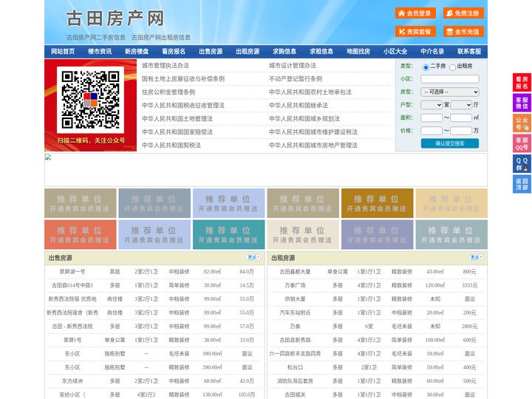Open the 松台口 rental listing
The image size is (532, 399).
tap(295, 367)
